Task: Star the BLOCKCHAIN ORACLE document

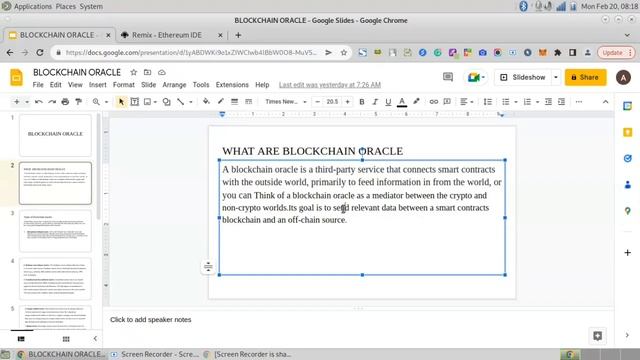Action: click(133, 72)
